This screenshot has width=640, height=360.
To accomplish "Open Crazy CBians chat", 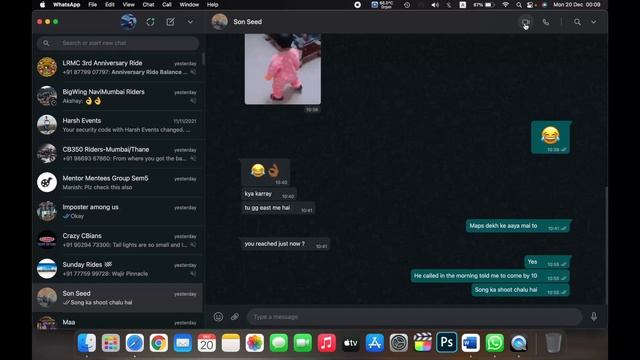I will (x=118, y=240).
